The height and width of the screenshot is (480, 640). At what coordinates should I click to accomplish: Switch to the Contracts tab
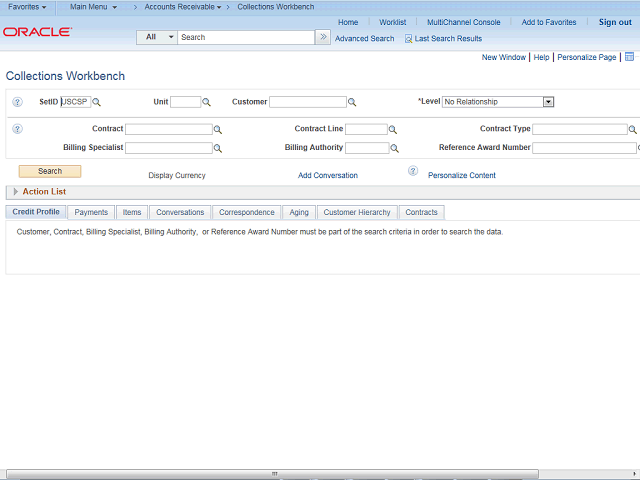tap(421, 212)
